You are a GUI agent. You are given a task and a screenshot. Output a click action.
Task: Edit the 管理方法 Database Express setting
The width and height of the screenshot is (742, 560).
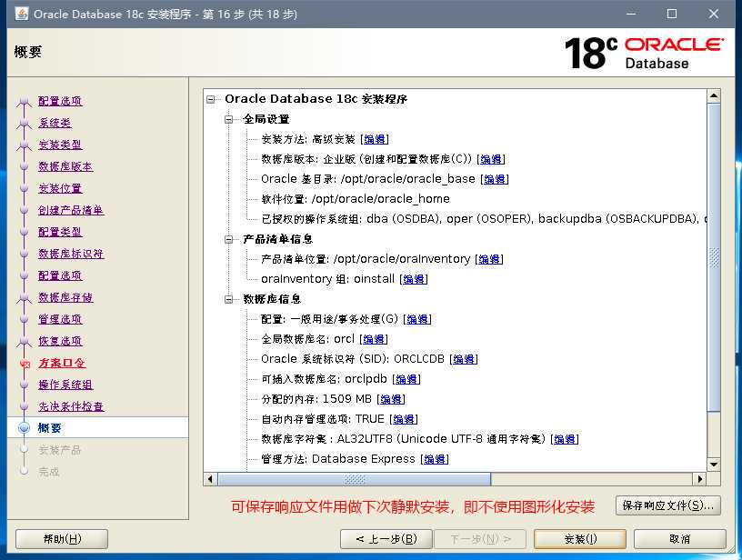tap(435, 459)
